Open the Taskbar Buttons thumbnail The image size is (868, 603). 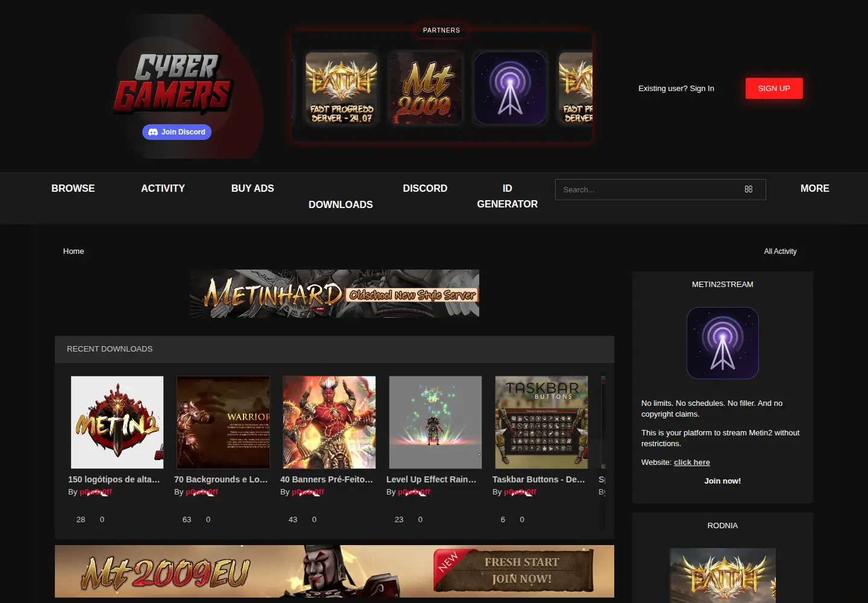coord(541,422)
